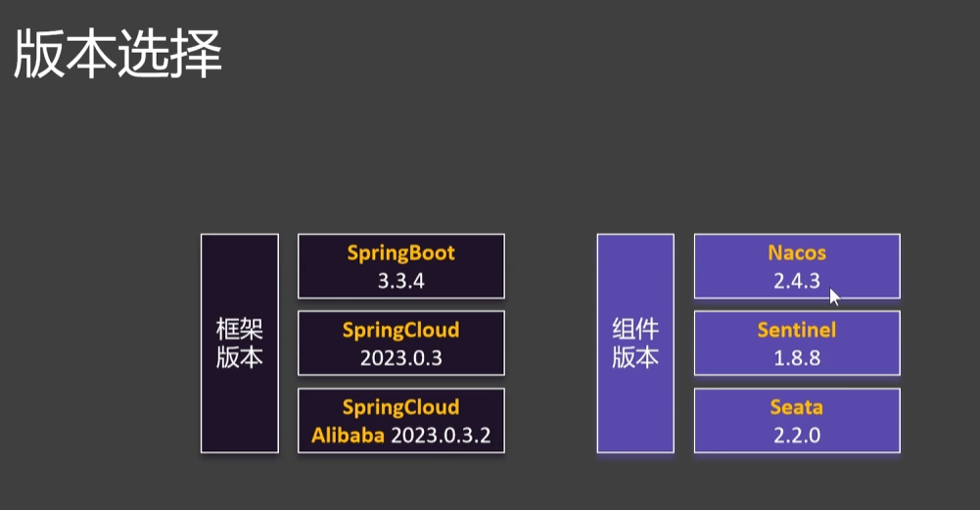
Task: Click 框架 text in the dark box
Action: click(240, 330)
